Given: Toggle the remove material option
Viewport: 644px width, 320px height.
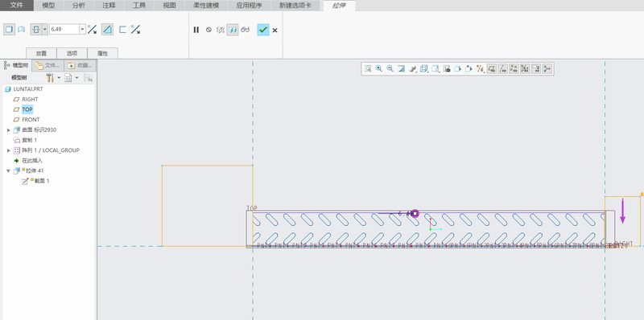Looking at the screenshot, I should pos(107,30).
